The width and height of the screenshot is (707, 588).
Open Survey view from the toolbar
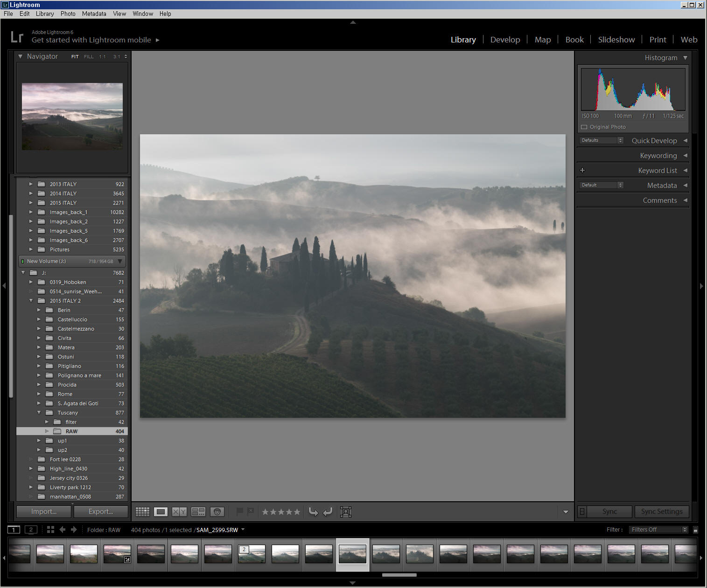tap(198, 512)
